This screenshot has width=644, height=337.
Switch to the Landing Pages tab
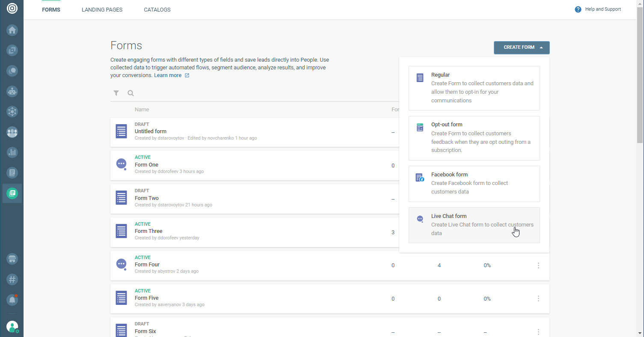(x=102, y=10)
